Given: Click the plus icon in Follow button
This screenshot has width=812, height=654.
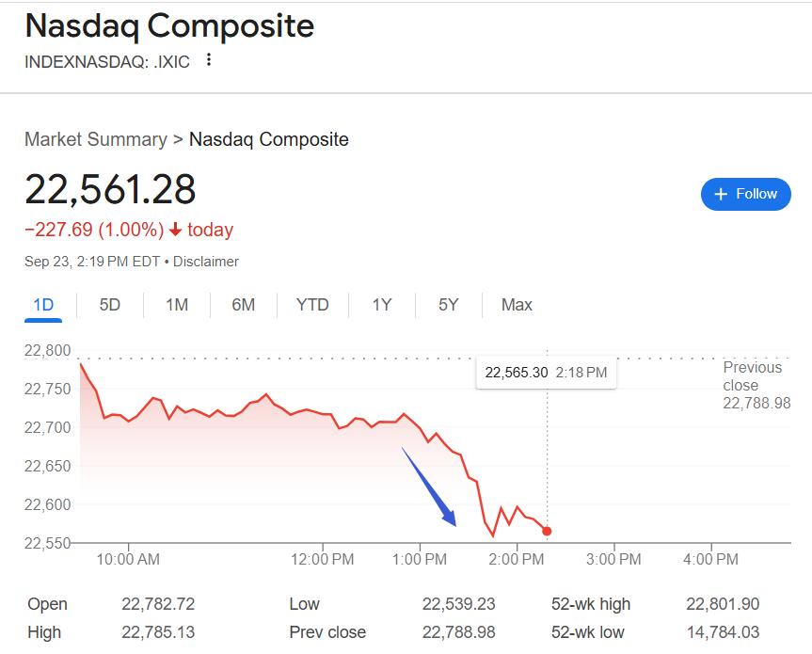Looking at the screenshot, I should (x=722, y=194).
